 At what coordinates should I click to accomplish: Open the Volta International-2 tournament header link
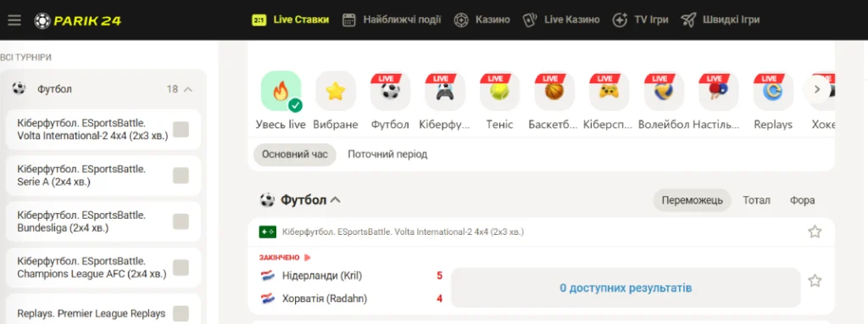coord(403,232)
